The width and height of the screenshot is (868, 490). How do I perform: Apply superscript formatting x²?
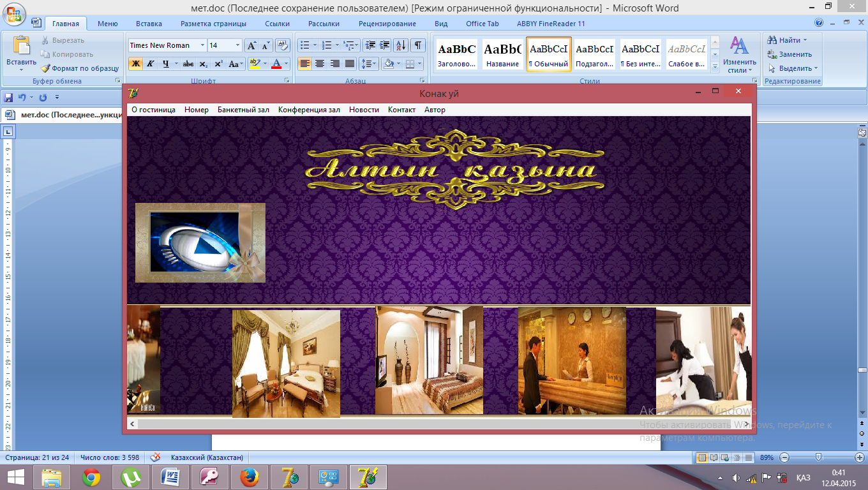[218, 64]
